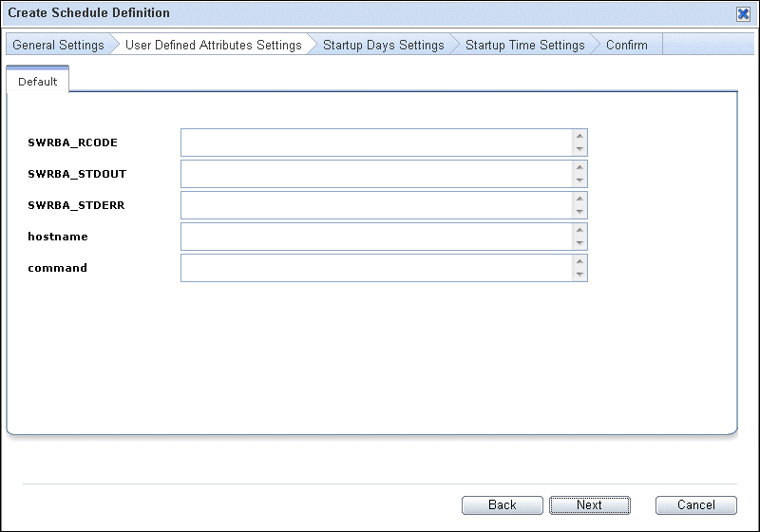Screen dimensions: 760x532
Task: Select User Defined Attributes Settings step
Action: point(213,45)
